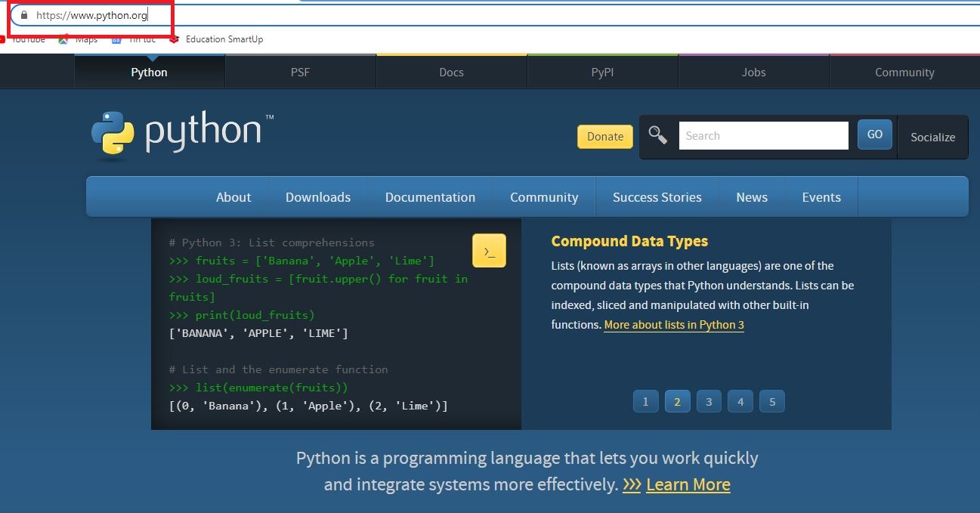Open the Downloads navigation menu
980x513 pixels.
(318, 197)
